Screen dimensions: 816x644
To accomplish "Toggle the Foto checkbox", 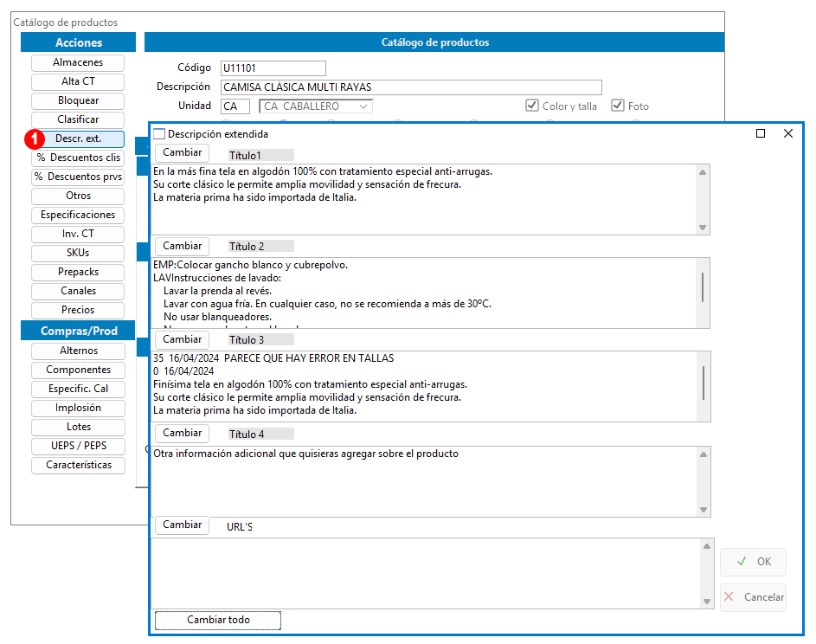I will pos(617,106).
